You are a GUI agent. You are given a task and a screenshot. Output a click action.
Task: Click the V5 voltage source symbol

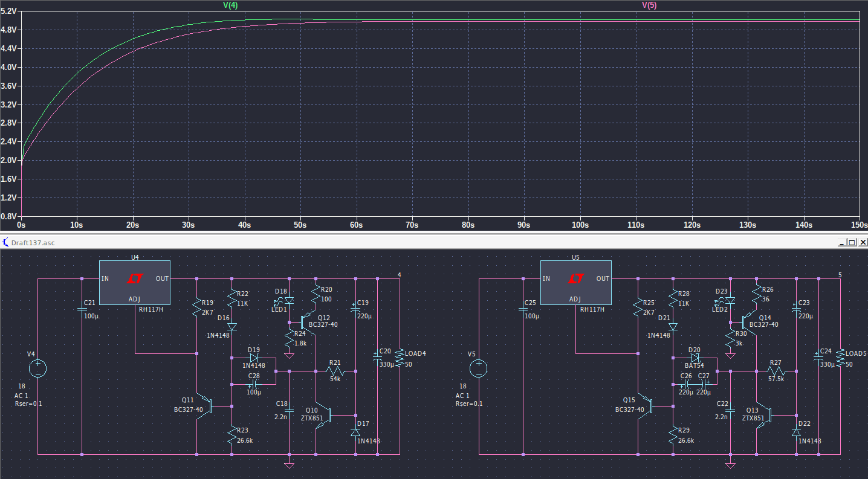click(479, 368)
